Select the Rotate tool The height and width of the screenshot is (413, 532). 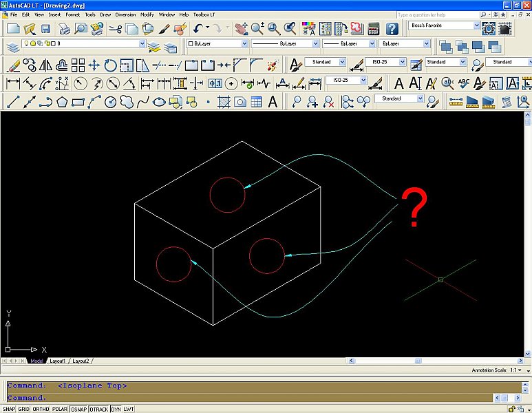[110, 65]
